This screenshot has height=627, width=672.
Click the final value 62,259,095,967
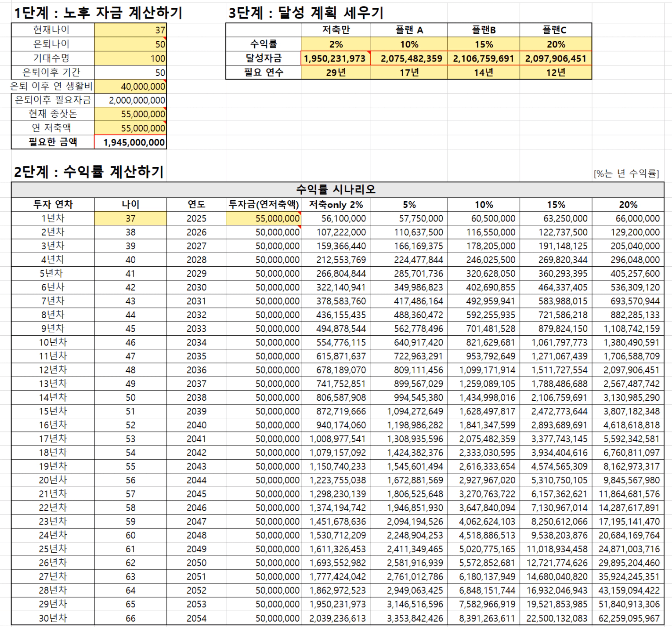coord(628,618)
